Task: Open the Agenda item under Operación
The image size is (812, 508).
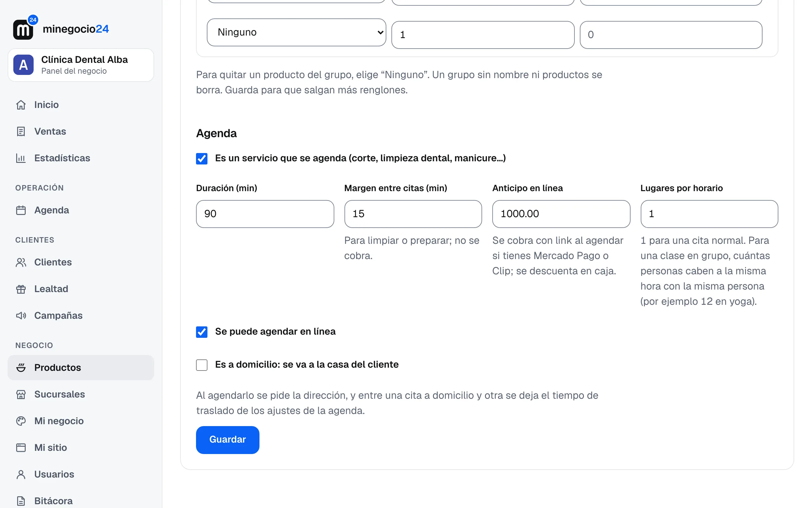Action: point(81,210)
